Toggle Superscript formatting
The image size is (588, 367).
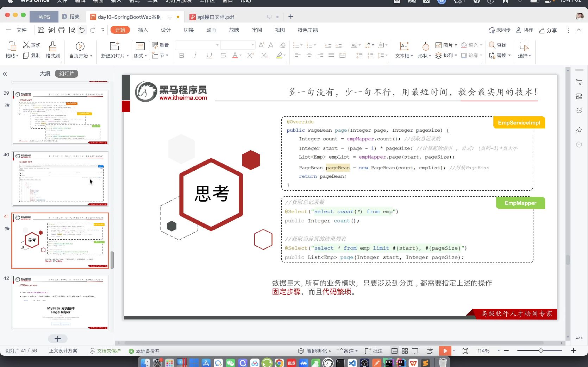point(250,56)
